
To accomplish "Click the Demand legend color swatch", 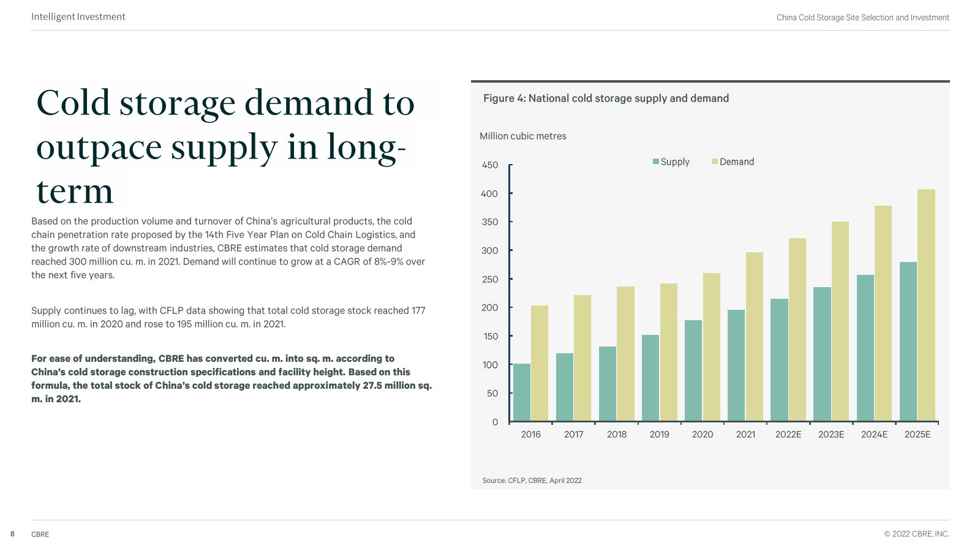I will coord(714,162).
